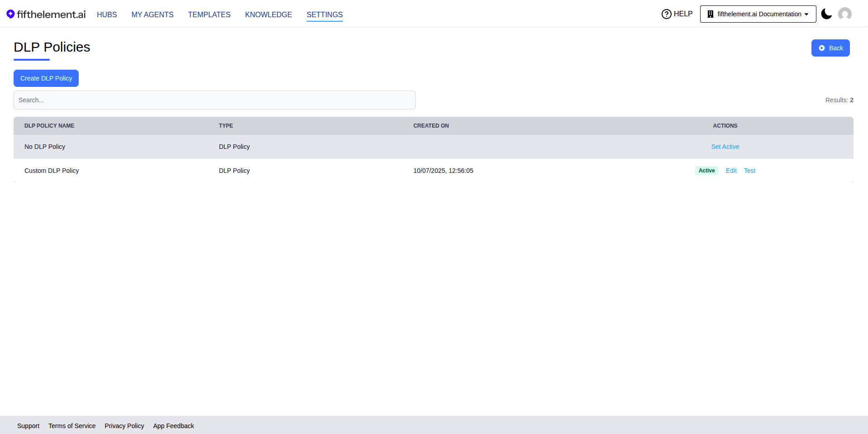This screenshot has height=434, width=868.
Task: Click the ACTIONS column header
Action: (725, 126)
